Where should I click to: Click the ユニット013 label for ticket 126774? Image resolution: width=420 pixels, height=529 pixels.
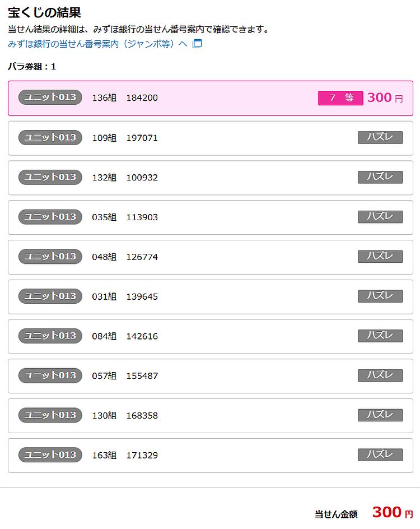50,257
